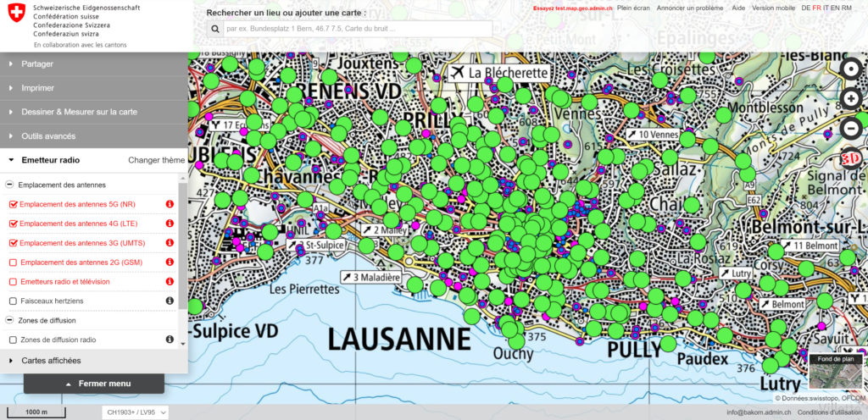The image size is (868, 420).
Task: Click the Lutry exit marker on map
Action: 736,273
